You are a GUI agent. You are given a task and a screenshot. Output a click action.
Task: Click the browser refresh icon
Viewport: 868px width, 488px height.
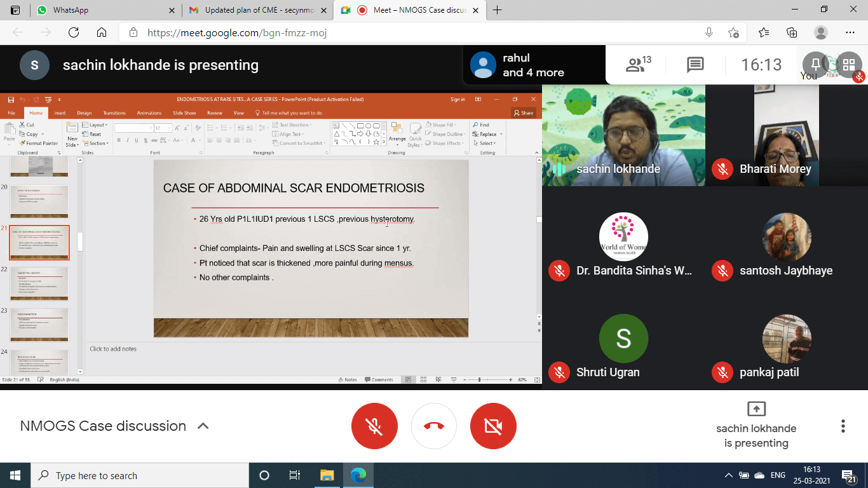tap(74, 32)
